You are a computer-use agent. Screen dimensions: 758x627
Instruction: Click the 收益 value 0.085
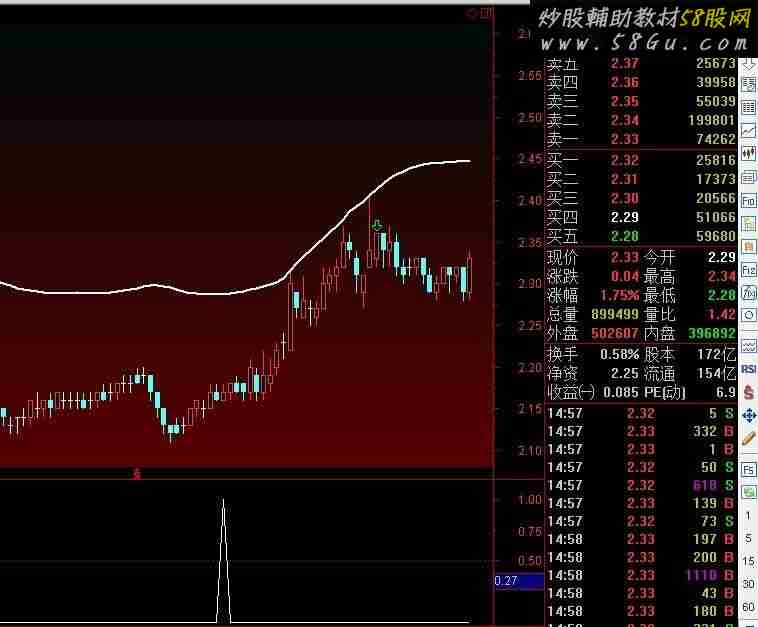coord(621,393)
